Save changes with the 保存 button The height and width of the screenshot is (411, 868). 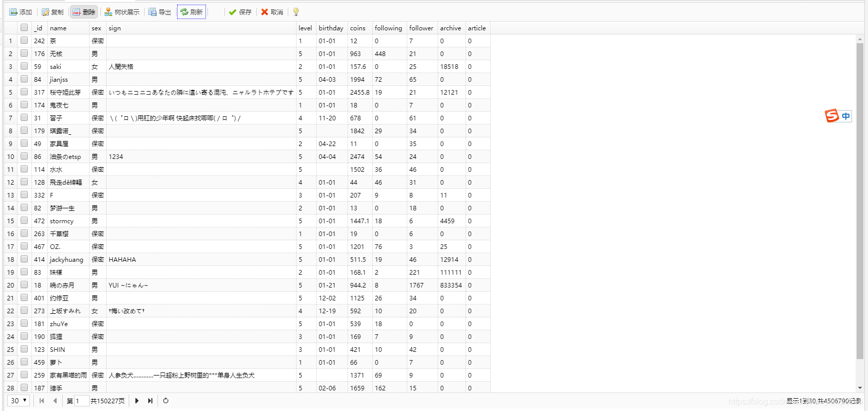point(240,12)
